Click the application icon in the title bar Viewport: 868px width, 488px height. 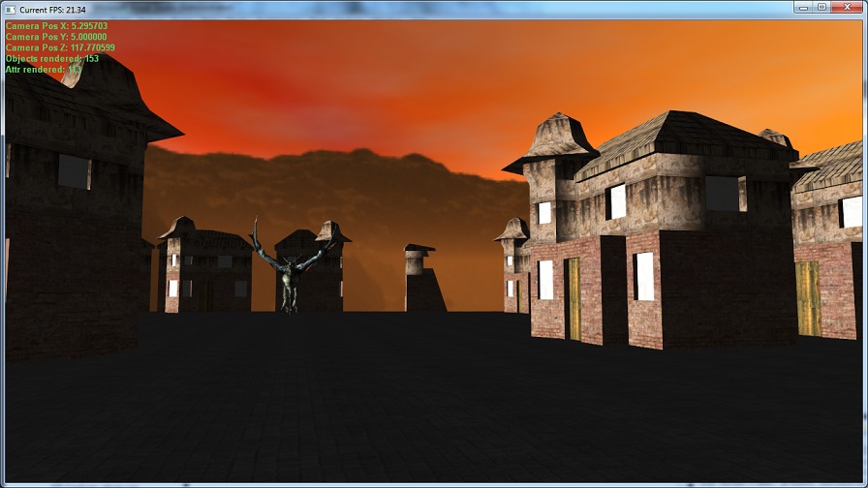(x=10, y=9)
